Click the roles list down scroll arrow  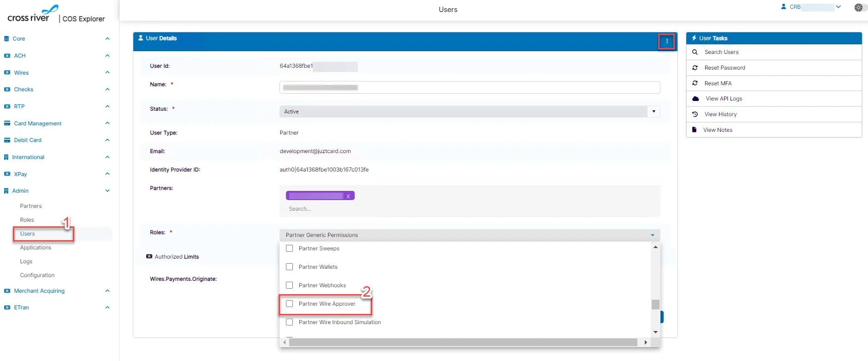point(655,332)
